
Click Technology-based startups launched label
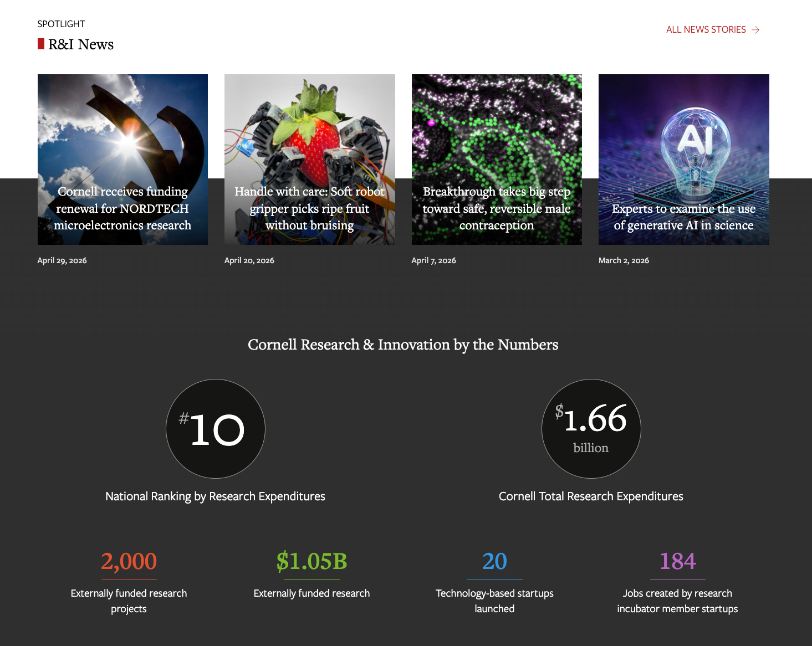(x=494, y=601)
